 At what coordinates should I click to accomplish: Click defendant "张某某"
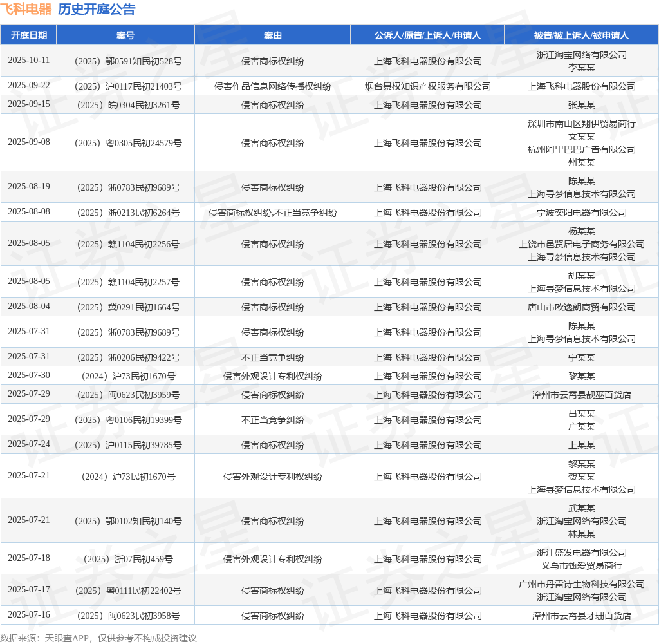point(582,105)
